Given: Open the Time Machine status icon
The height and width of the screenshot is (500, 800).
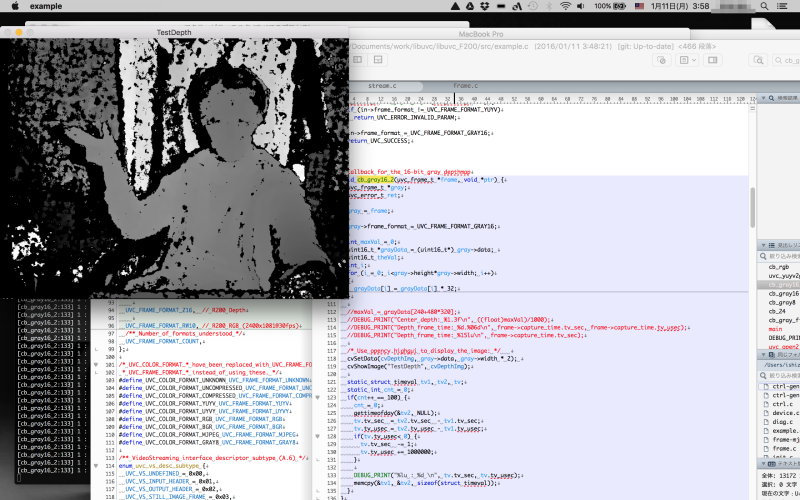Looking at the screenshot, I should pyautogui.click(x=532, y=6).
